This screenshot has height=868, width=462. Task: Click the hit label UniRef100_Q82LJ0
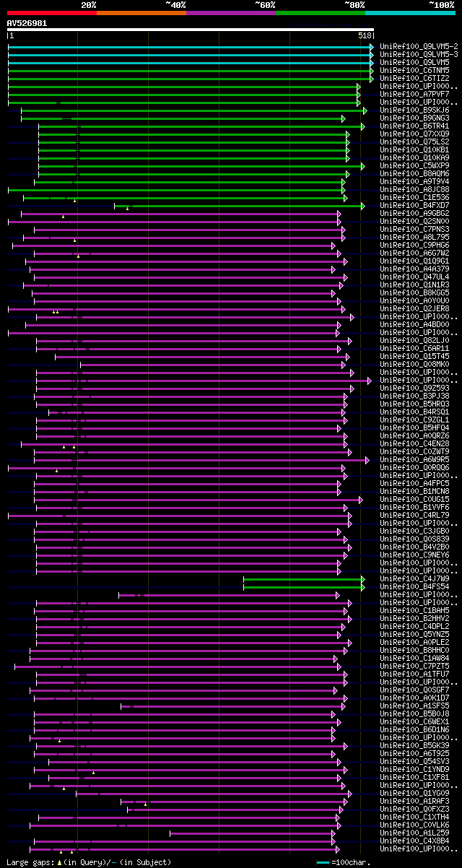pyautogui.click(x=415, y=340)
